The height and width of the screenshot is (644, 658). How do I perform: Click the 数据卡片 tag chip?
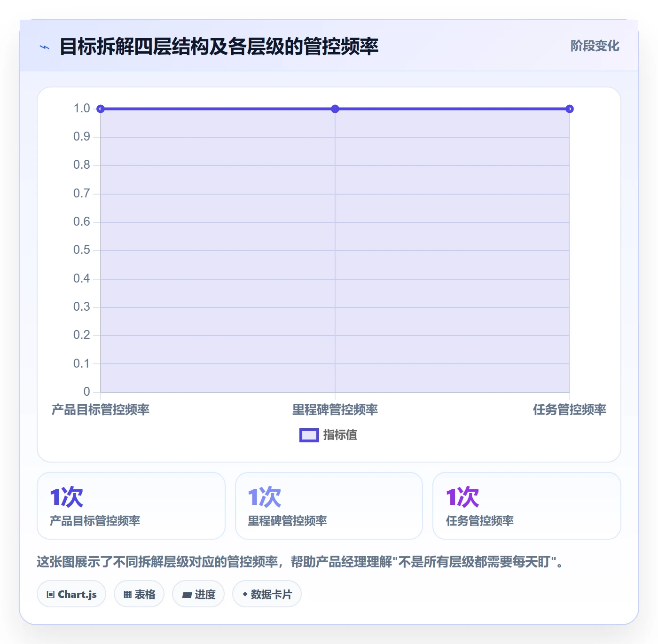(267, 594)
